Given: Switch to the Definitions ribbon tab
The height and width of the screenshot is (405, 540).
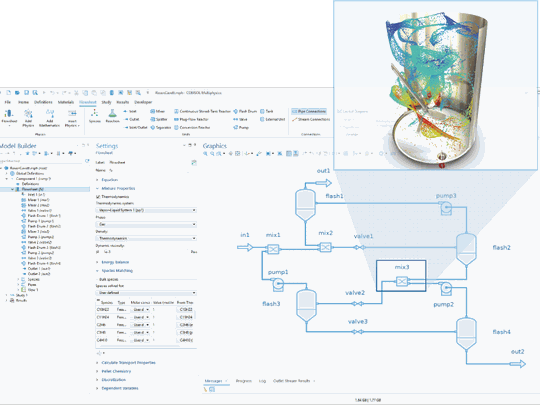Looking at the screenshot, I should (43, 102).
